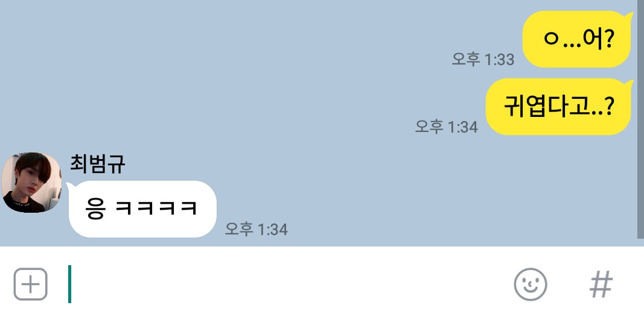Viewport: 644px width, 317px height.
Task: Tap the sender name 최범규
Action: coord(97,164)
